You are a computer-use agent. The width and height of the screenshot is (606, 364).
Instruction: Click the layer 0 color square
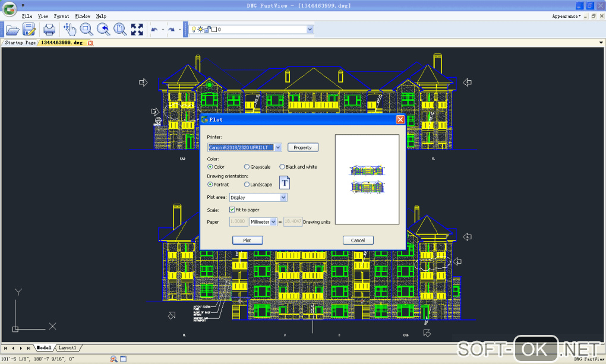(214, 29)
